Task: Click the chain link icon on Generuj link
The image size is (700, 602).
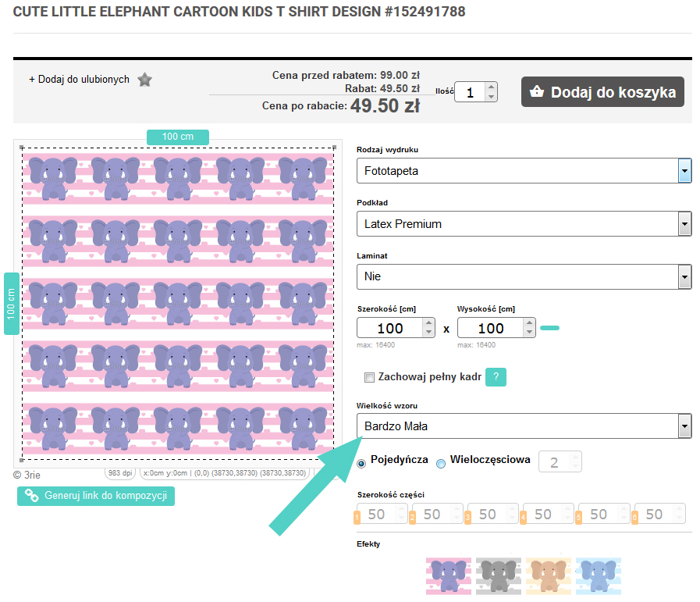Action: coord(32,496)
